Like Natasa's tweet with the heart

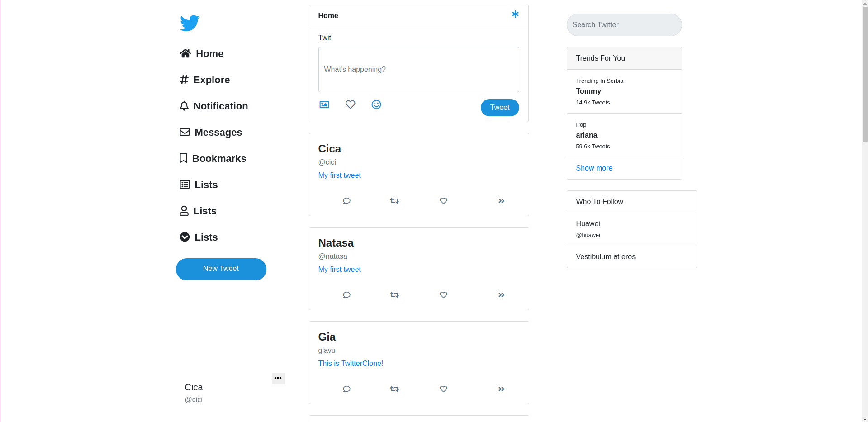(x=443, y=295)
